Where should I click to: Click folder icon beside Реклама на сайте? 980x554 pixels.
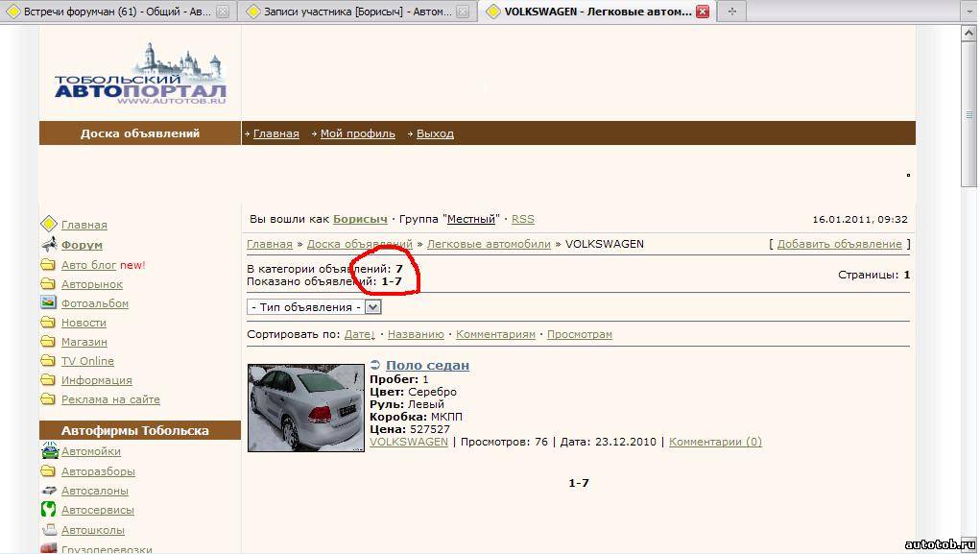(x=48, y=398)
